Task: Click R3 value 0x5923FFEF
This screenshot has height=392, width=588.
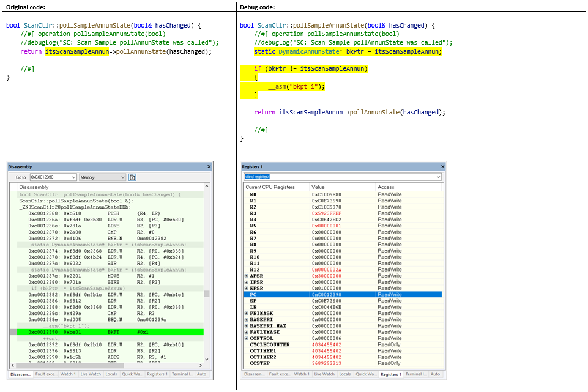Action: 327,213
